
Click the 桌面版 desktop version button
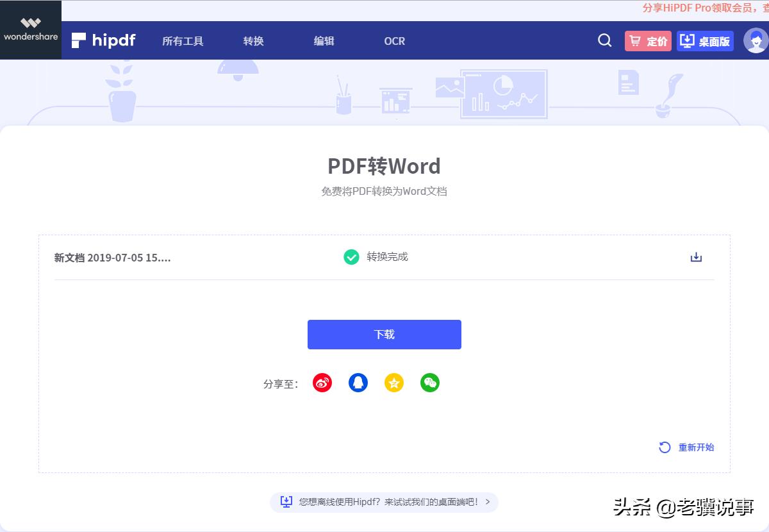(705, 40)
